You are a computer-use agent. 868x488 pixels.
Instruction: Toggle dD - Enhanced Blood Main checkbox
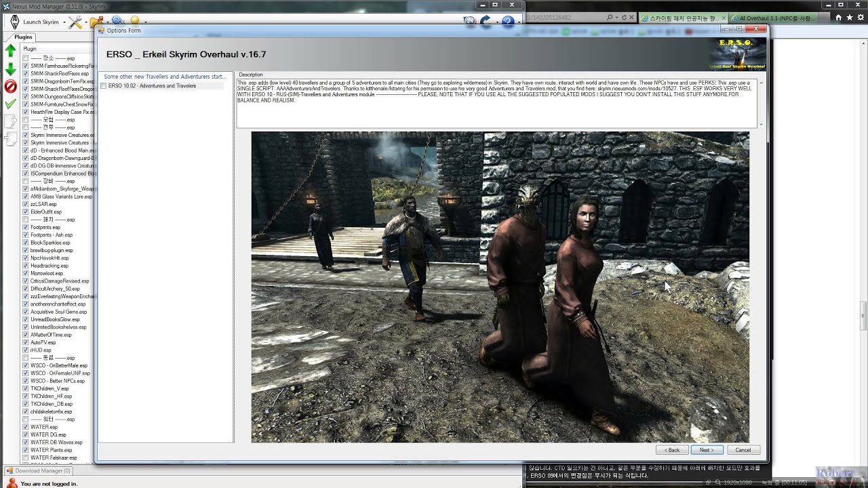click(x=26, y=150)
